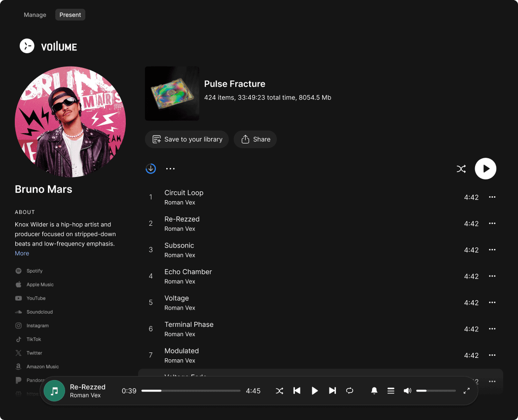Click the Soundcloud cloud icon
Viewport: 518px width, 420px height.
[x=19, y=312]
